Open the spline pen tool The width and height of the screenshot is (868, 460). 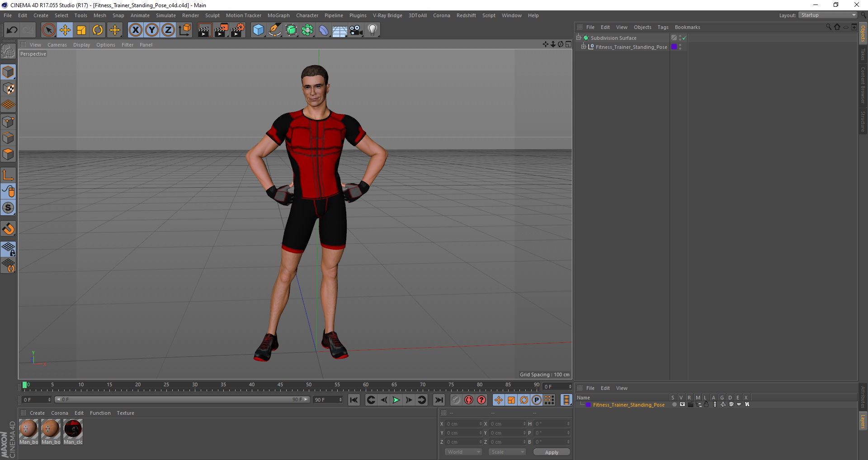tap(275, 30)
